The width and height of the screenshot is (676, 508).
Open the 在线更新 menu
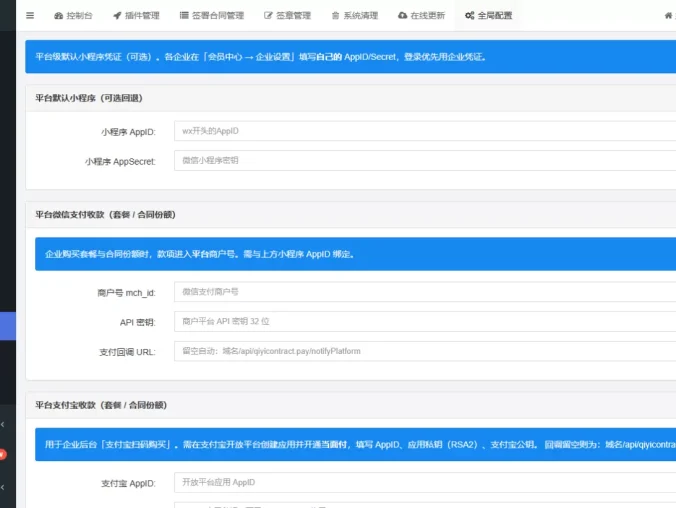(x=422, y=16)
